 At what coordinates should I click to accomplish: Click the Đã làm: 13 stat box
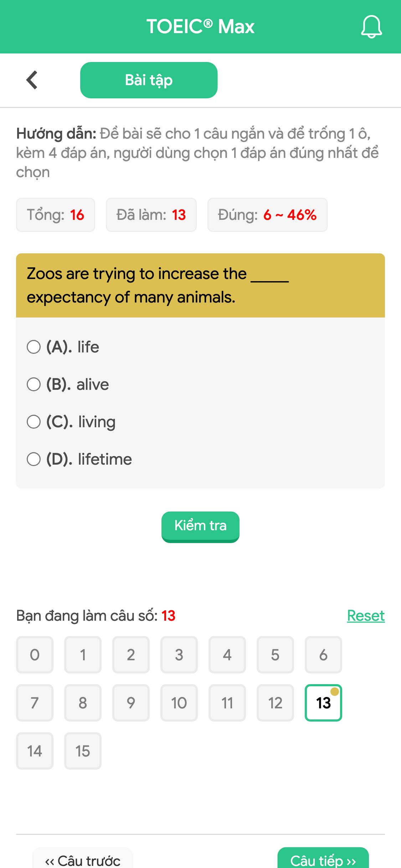[151, 214]
